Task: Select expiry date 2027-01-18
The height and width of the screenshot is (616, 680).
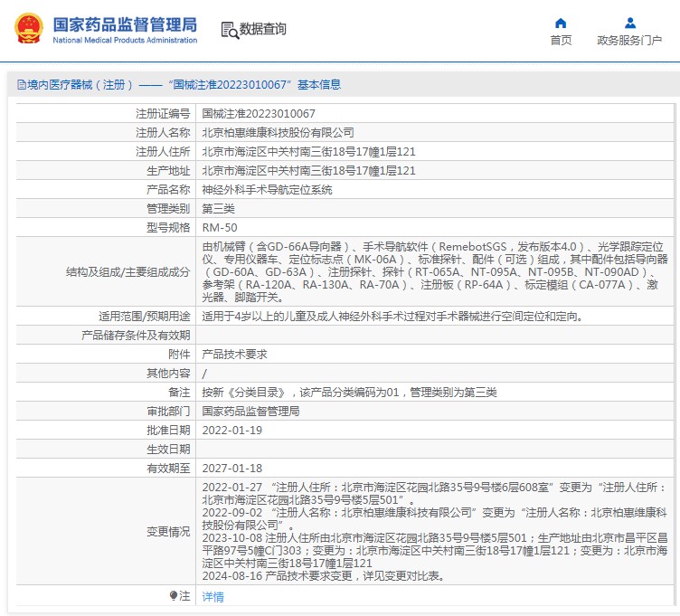Action: 232,469
